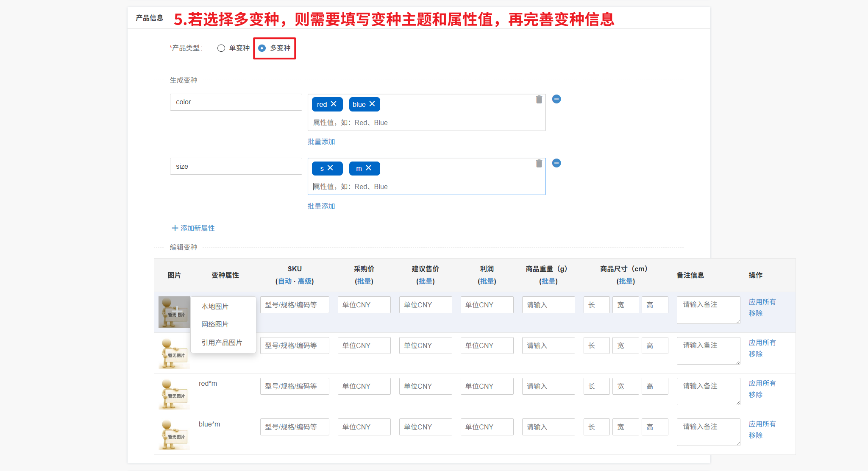Choose 引用产品图片 from image menu
The width and height of the screenshot is (868, 471).
[222, 343]
